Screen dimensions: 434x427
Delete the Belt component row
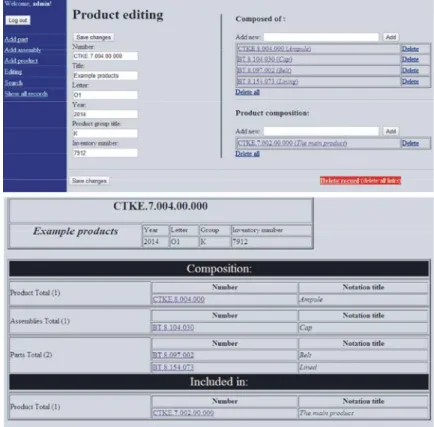click(410, 71)
